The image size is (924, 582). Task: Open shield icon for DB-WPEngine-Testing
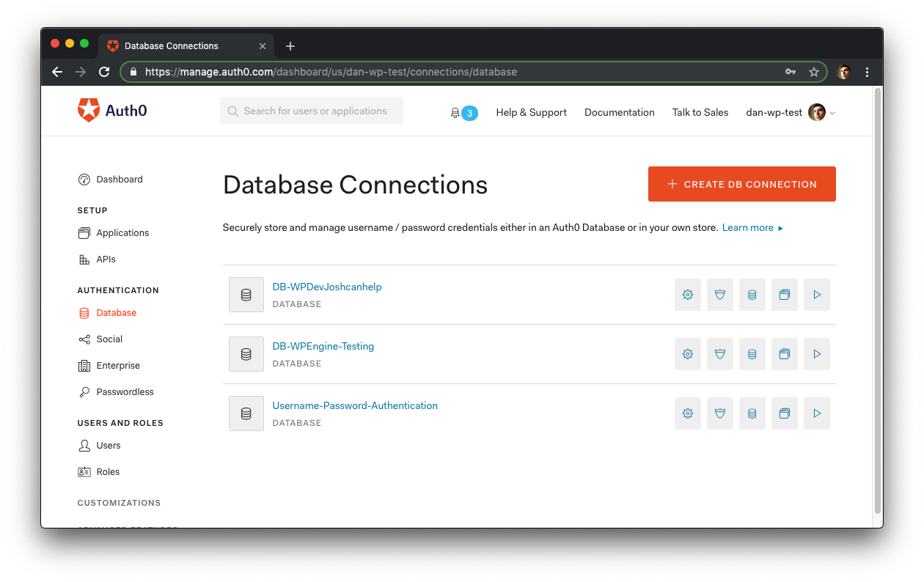pyautogui.click(x=720, y=354)
